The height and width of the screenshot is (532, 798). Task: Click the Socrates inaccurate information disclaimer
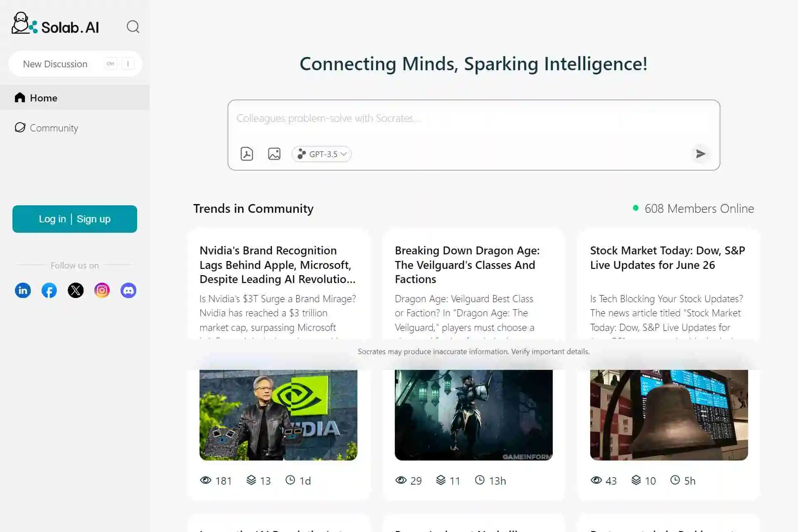[474, 352]
